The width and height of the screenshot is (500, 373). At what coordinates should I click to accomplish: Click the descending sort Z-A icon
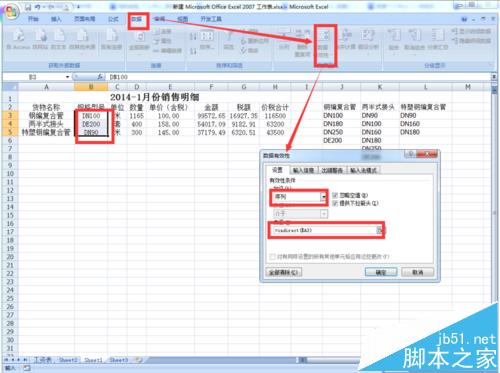click(x=193, y=51)
